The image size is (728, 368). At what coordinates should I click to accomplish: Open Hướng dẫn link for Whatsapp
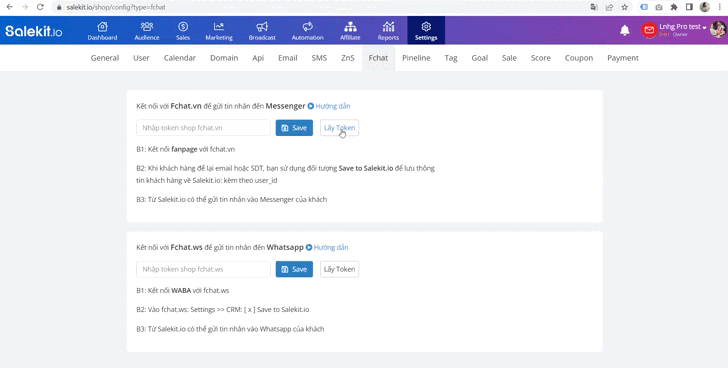click(327, 247)
